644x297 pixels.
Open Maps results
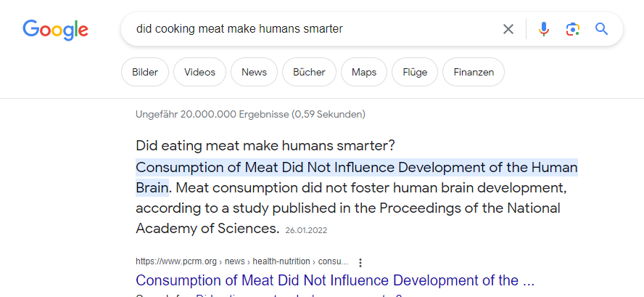[364, 72]
